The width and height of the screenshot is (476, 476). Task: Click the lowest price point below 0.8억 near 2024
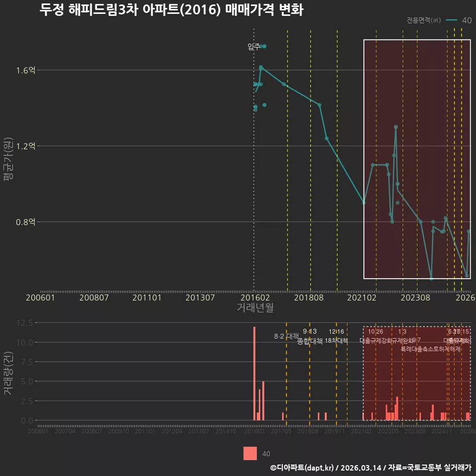pyautogui.click(x=431, y=278)
